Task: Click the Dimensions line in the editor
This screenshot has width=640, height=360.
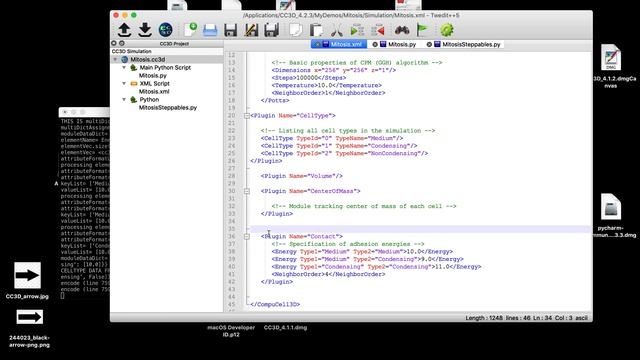Action: pos(334,70)
